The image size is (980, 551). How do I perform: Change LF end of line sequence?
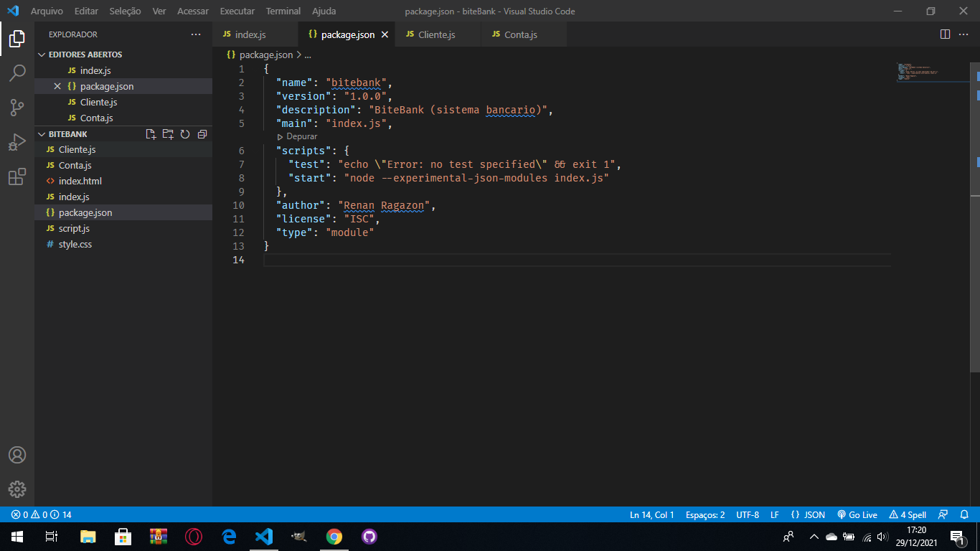[x=775, y=514]
